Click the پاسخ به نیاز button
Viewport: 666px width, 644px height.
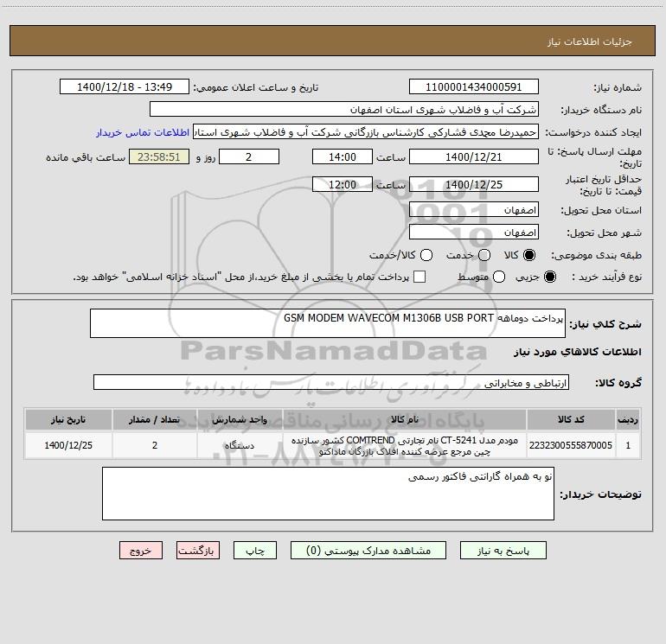tap(503, 551)
